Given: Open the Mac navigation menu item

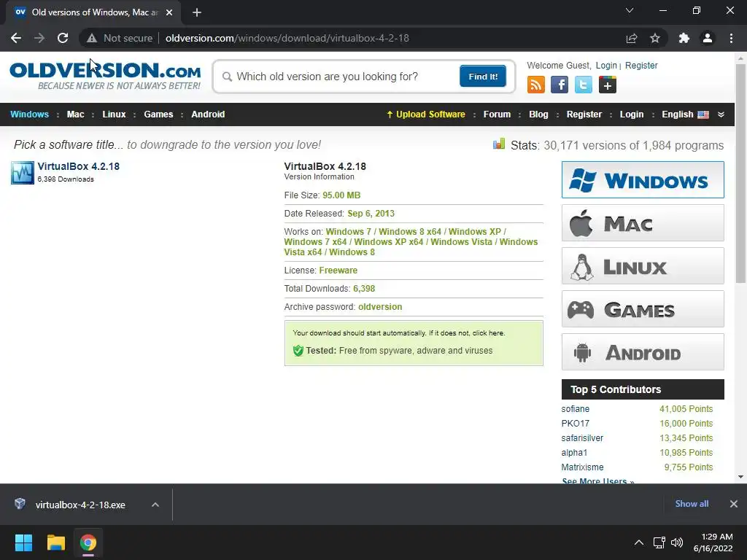Looking at the screenshot, I should click(x=75, y=114).
